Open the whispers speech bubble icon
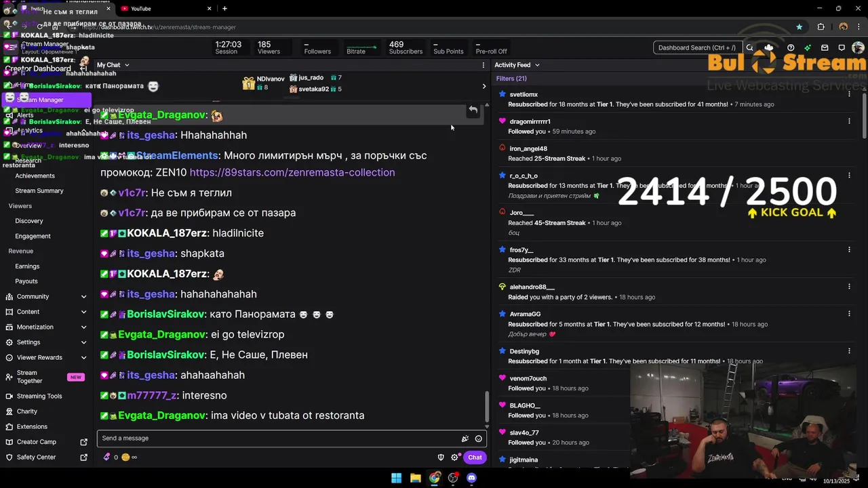The width and height of the screenshot is (868, 488). tap(842, 47)
